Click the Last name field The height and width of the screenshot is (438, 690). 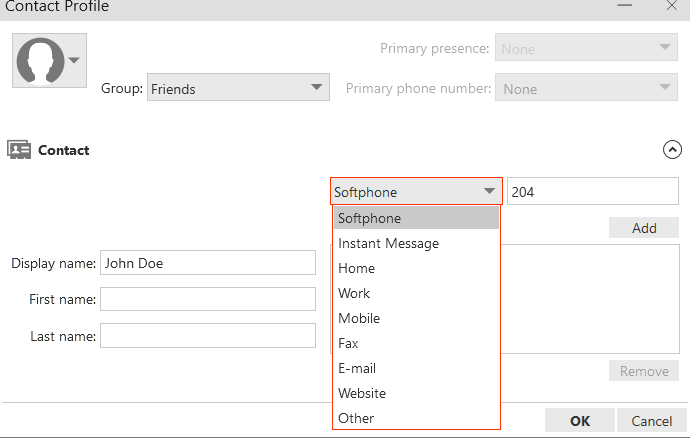point(208,335)
